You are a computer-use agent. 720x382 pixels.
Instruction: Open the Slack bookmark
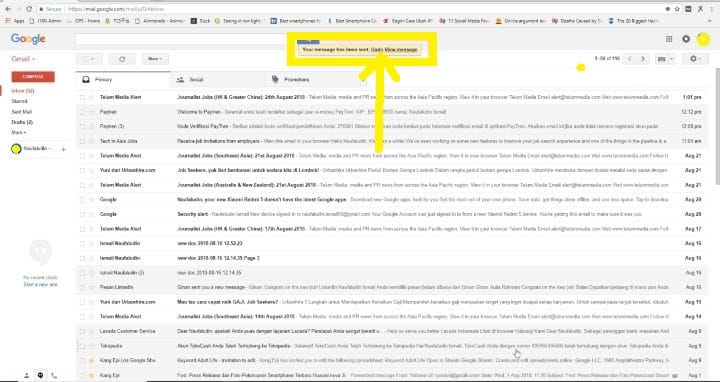pos(200,21)
